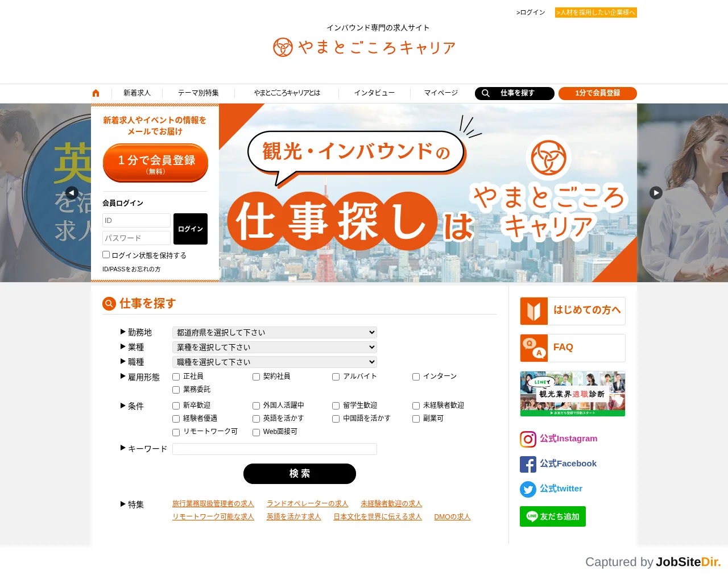Image resolution: width=728 pixels, height=579 pixels.
Task: Open the official Instagram icon
Action: (528, 439)
